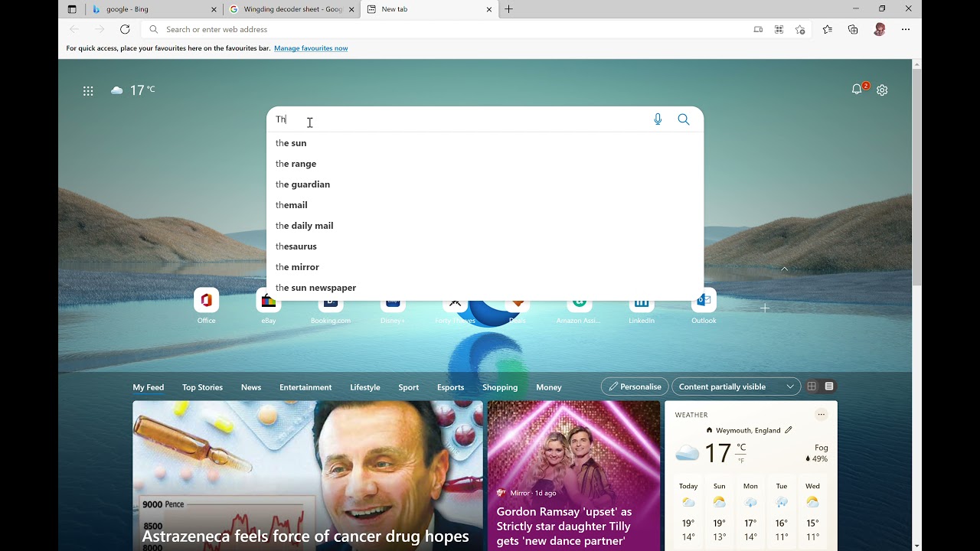Open the user profile avatar
The width and height of the screenshot is (980, 551).
click(880, 29)
